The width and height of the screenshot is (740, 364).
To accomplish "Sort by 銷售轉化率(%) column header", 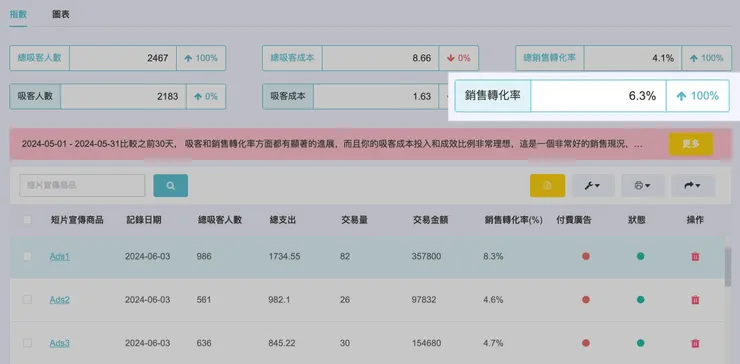I will pos(514,220).
